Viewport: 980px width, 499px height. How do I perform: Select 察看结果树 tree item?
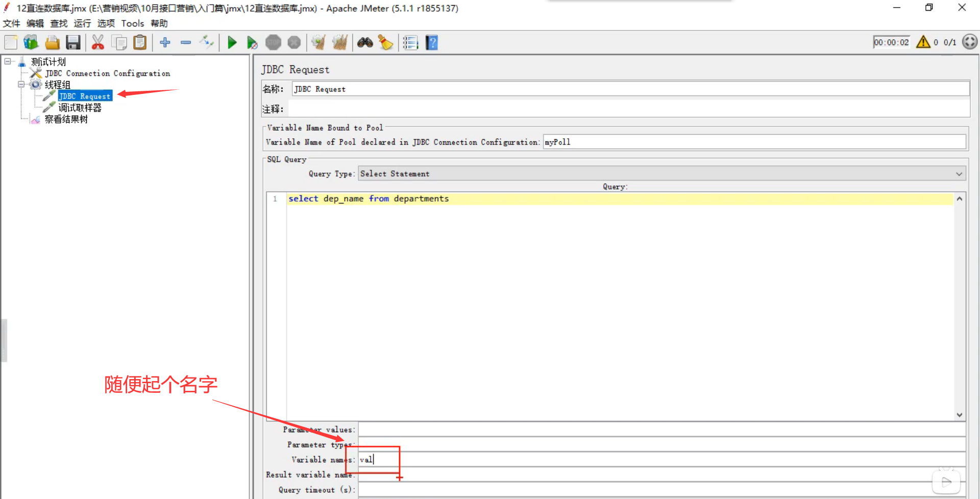66,119
